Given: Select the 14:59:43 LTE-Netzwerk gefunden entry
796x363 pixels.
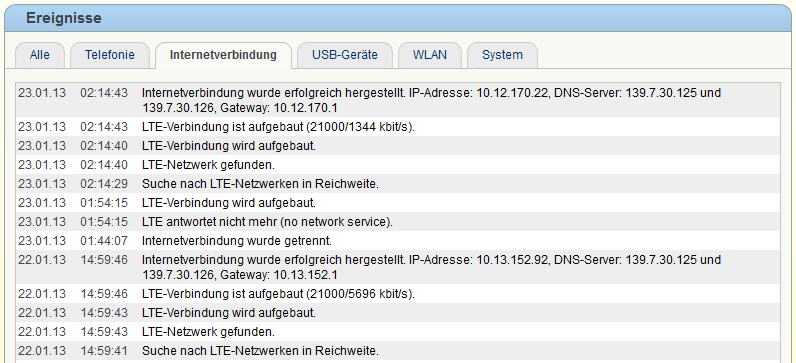Looking at the screenshot, I should [398, 332].
